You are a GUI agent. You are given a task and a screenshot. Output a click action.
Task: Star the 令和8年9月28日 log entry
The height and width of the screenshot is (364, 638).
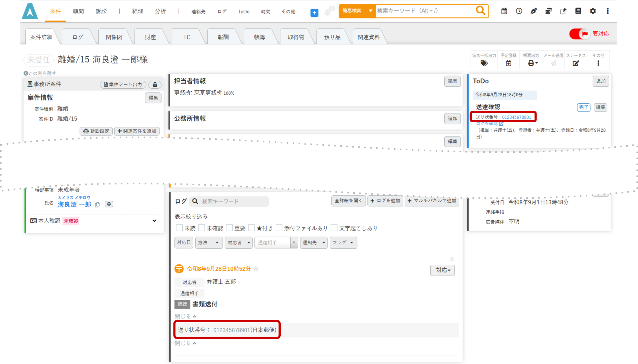256,269
